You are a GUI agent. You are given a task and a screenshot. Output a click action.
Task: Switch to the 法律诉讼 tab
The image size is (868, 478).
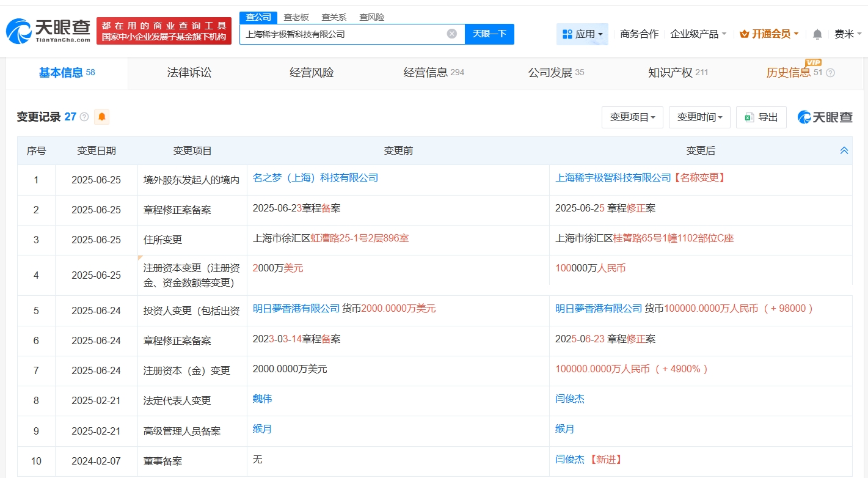(x=189, y=73)
